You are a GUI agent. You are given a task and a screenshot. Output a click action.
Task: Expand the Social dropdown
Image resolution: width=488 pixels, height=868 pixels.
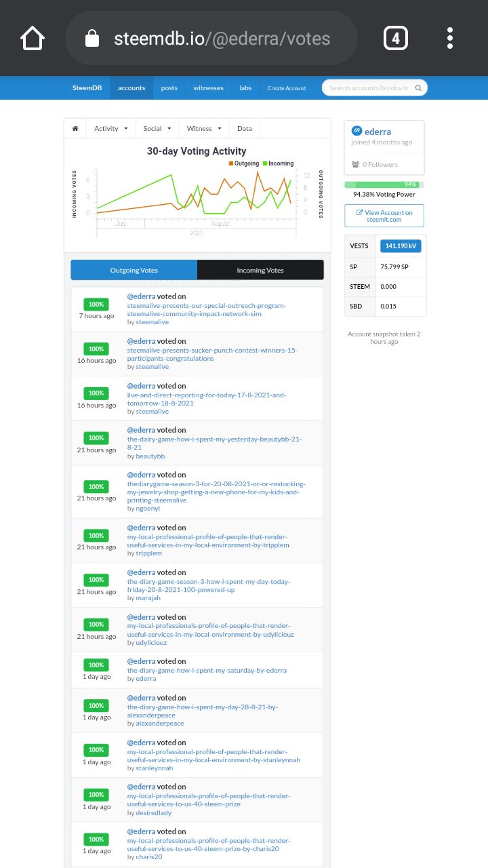[x=157, y=128]
